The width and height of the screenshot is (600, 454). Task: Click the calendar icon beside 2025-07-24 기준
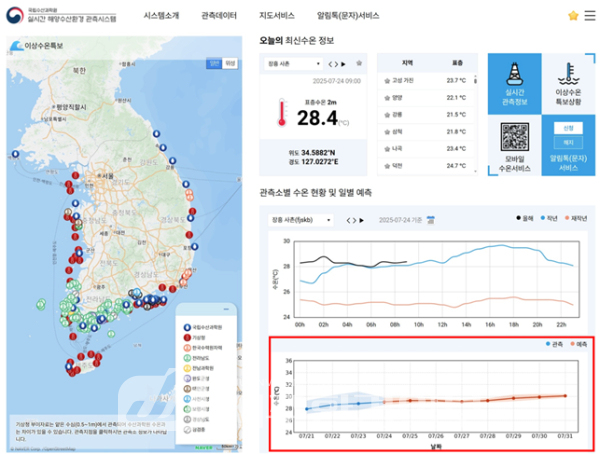point(431,220)
